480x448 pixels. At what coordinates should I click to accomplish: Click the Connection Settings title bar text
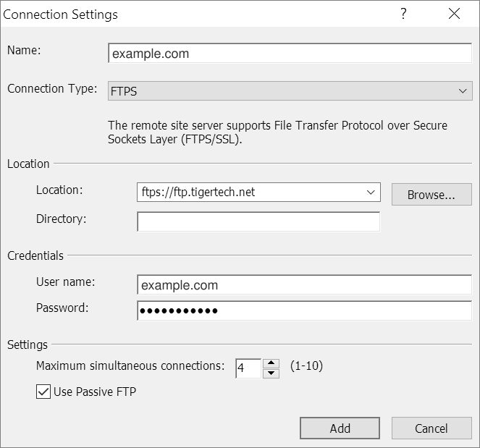click(x=61, y=14)
